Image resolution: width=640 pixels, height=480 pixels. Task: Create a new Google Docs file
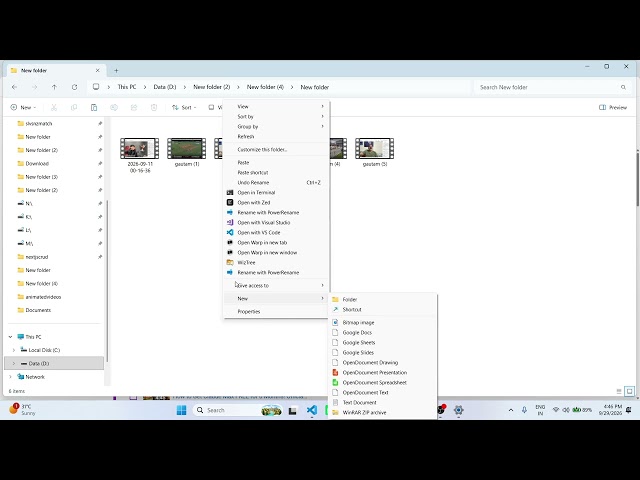coord(382,333)
